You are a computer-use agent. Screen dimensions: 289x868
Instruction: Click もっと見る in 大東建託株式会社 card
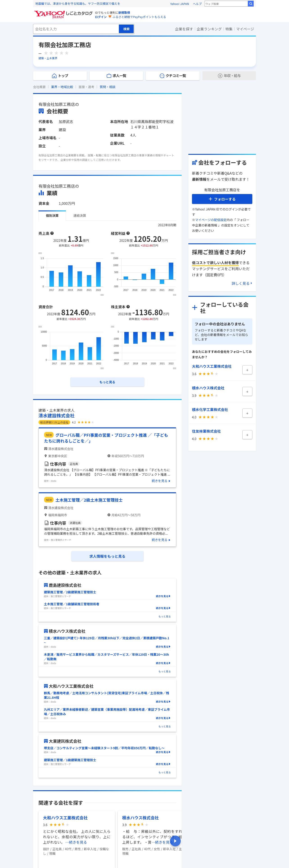click(165, 772)
